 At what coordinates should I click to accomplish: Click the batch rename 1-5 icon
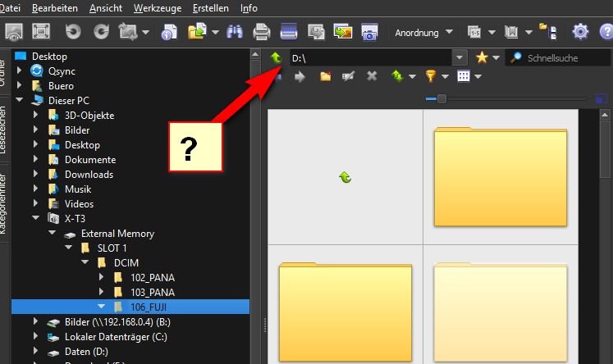[x=474, y=32]
